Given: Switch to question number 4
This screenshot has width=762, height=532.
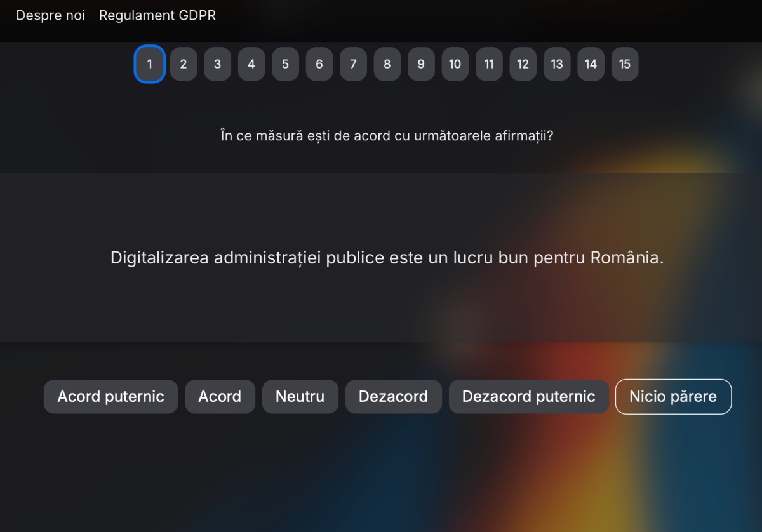Looking at the screenshot, I should (251, 64).
